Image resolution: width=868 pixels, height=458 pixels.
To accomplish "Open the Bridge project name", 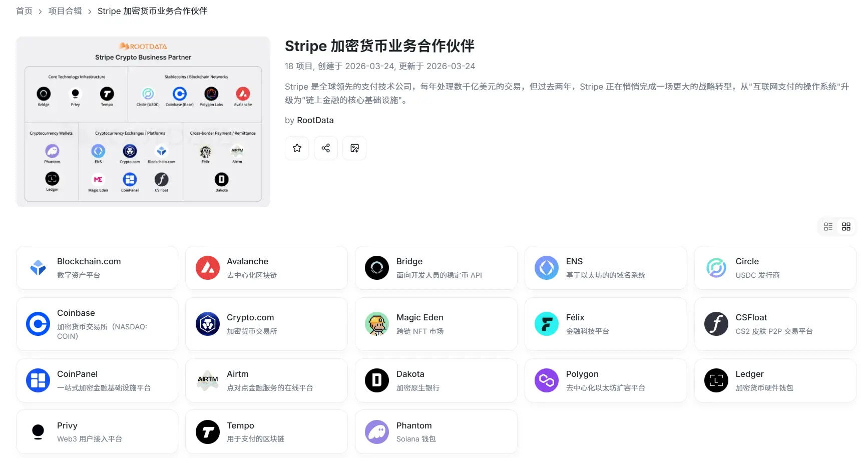I will [x=409, y=261].
